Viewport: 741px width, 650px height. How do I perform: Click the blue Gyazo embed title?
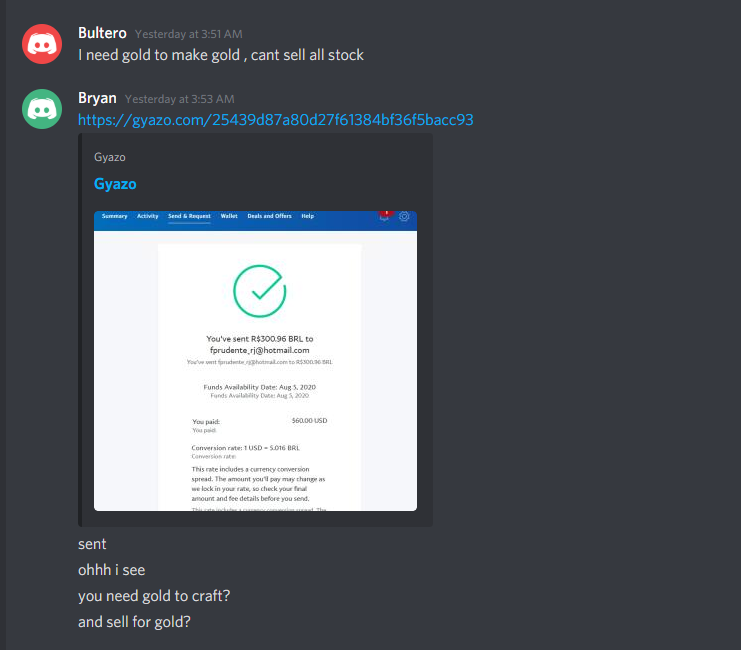(115, 183)
